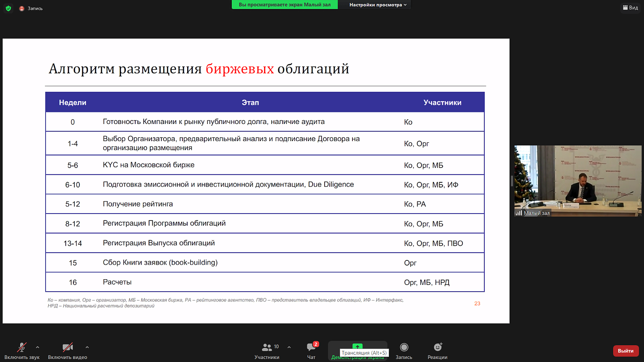Click the Этап column header
The height and width of the screenshot is (362, 644).
tap(250, 103)
